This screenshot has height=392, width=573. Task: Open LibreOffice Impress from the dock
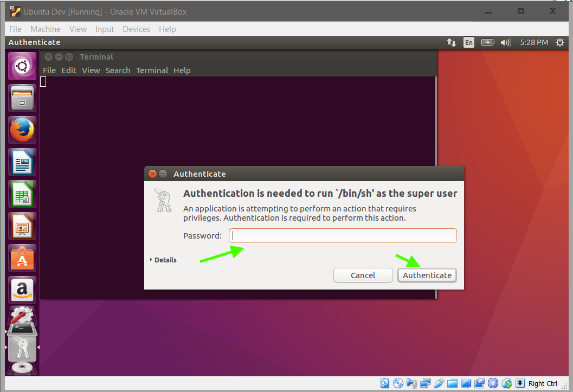point(22,226)
